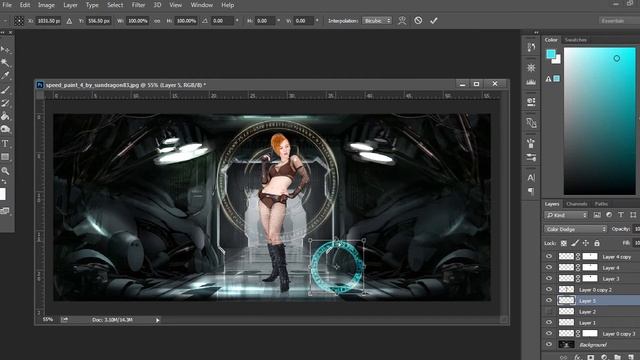Select the Magic Wand tool
The image size is (640, 360).
coord(5,63)
